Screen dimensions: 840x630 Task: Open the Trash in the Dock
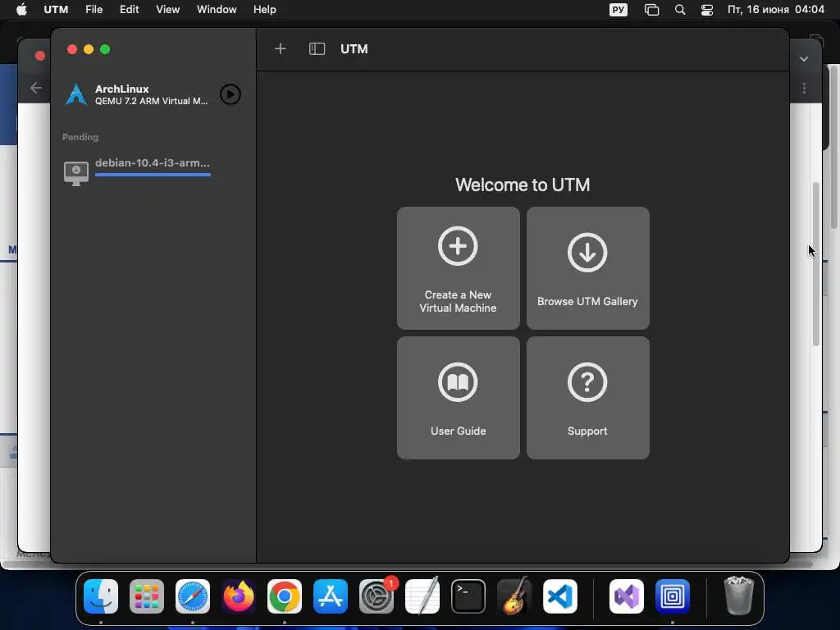click(x=739, y=596)
